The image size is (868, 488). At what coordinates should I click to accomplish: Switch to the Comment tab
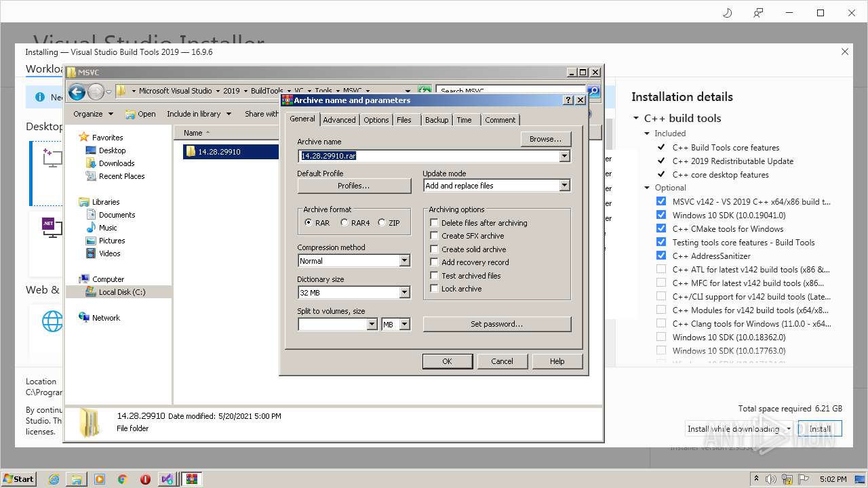(x=500, y=120)
